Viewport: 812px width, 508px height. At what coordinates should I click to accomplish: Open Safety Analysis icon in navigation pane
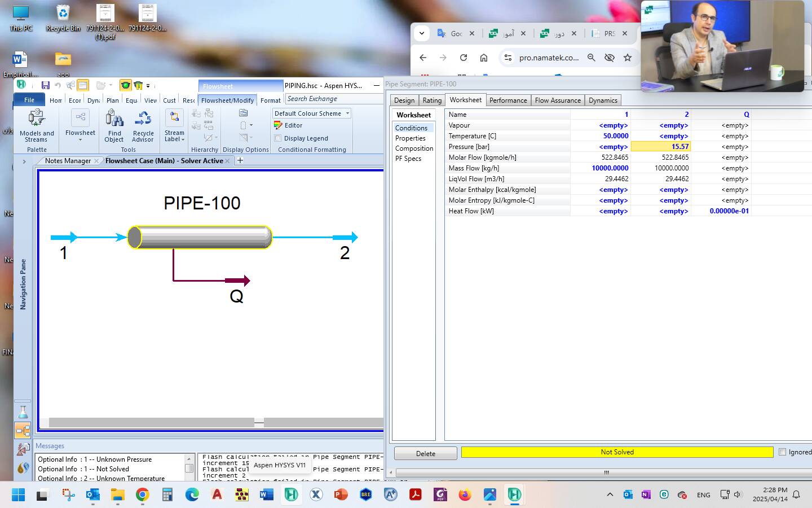point(23,449)
